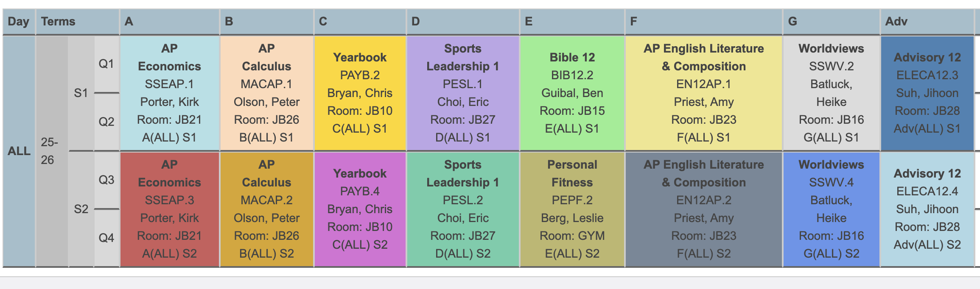Click the Q4 quarter label
980x289 pixels.
(106, 238)
